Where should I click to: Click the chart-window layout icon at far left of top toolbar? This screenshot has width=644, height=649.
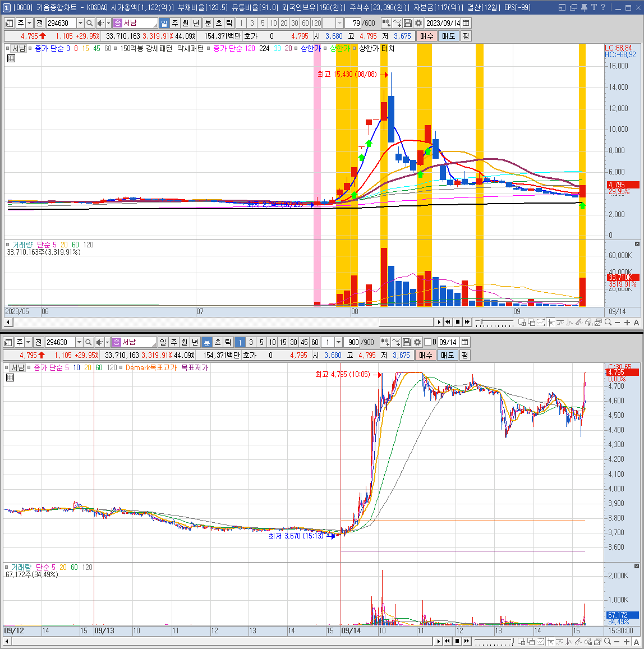pos(9,23)
